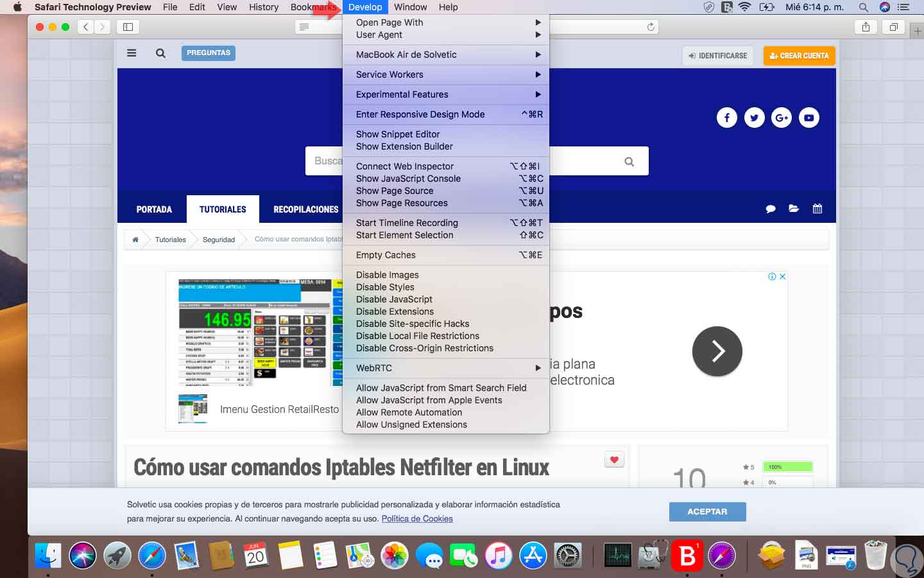This screenshot has width=924, height=578.
Task: Open Solvetic's Google+ icon
Action: [782, 118]
